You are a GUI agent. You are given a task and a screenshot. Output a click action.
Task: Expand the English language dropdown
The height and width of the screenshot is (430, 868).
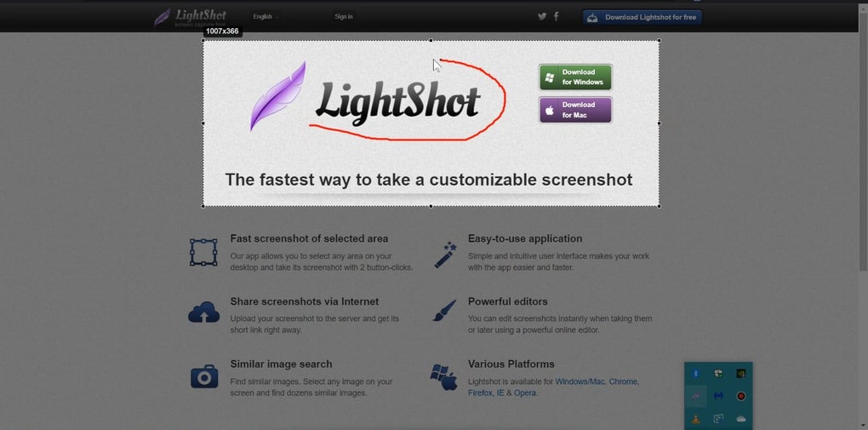pyautogui.click(x=266, y=17)
